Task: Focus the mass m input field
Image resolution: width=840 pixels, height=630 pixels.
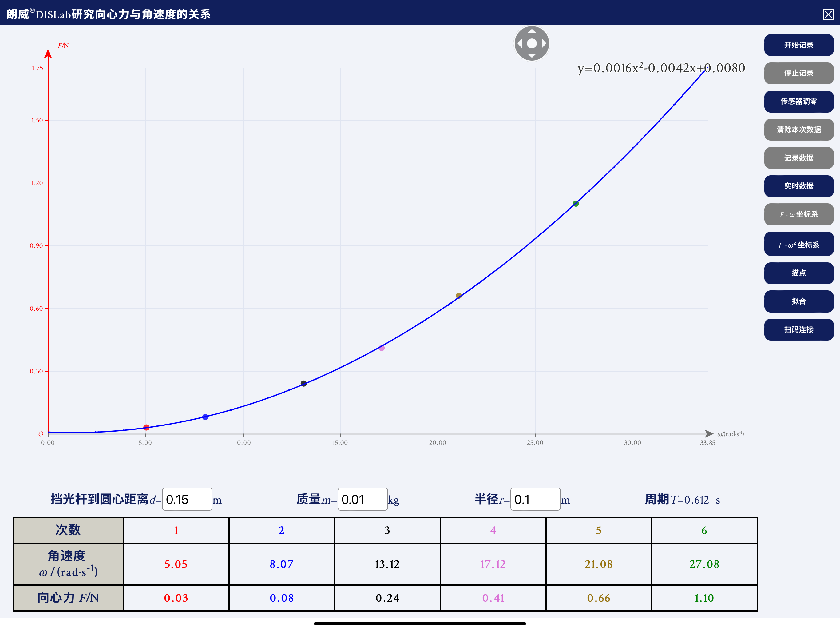Action: (362, 499)
